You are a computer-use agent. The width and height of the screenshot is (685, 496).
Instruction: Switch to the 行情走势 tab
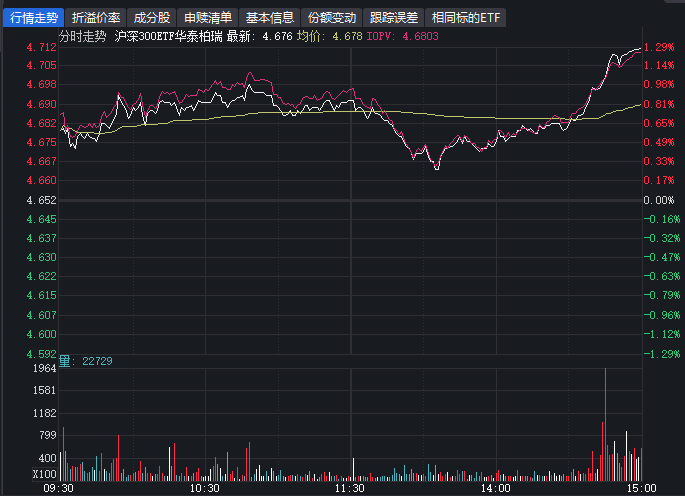coord(34,18)
